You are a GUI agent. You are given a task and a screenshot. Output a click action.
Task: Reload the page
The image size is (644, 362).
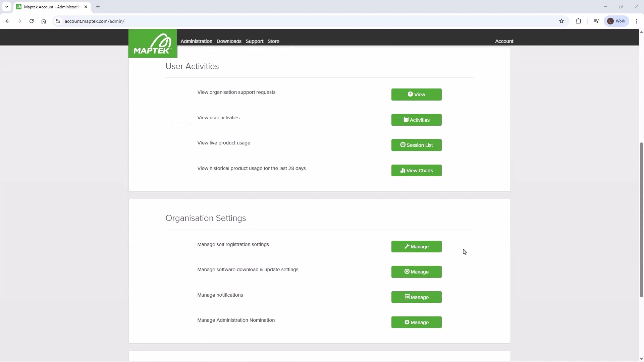click(x=32, y=21)
